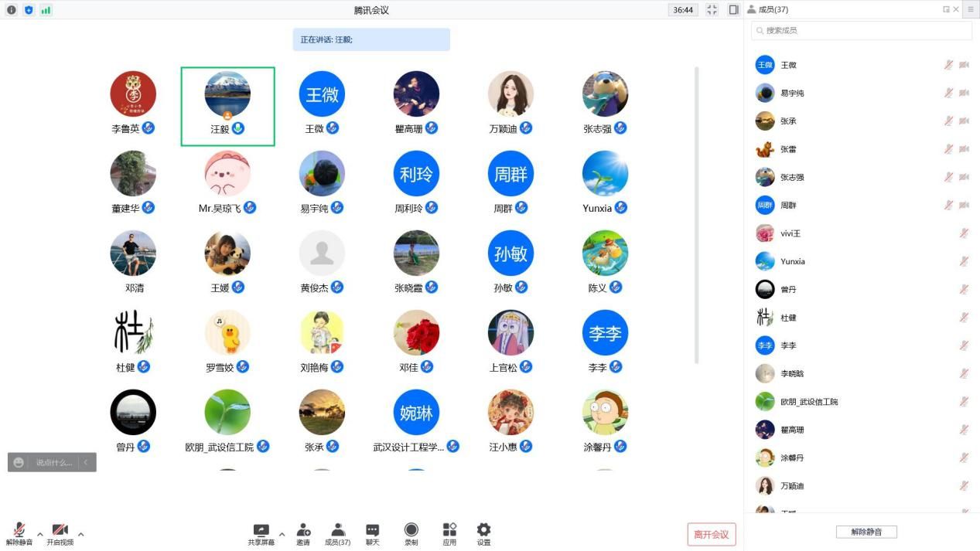Image resolution: width=980 pixels, height=551 pixels.
Task: Click the gallery view vertical scrollbar
Action: (x=696, y=216)
